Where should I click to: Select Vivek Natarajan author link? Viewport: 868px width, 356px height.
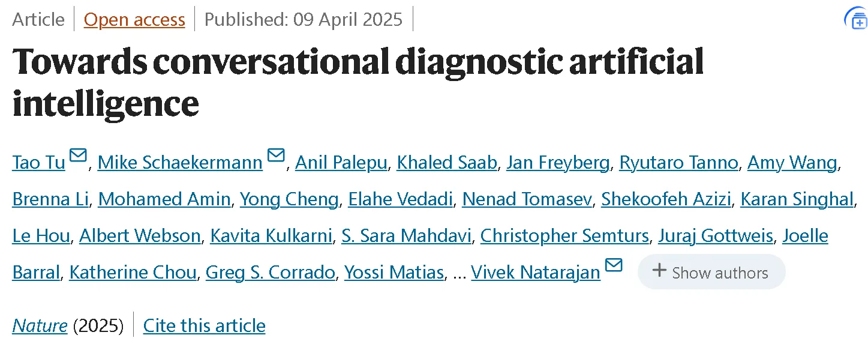(536, 273)
